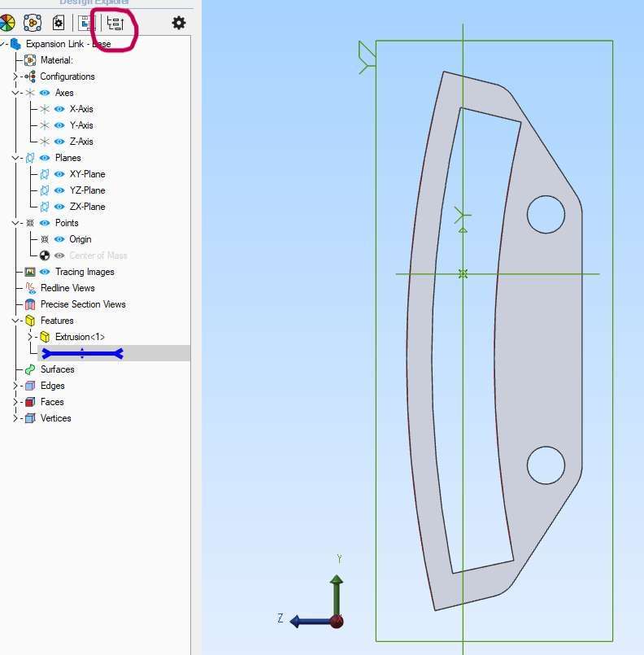Screen dimensions: 644x655
Task: Collapse the Points group
Action: click(x=15, y=223)
